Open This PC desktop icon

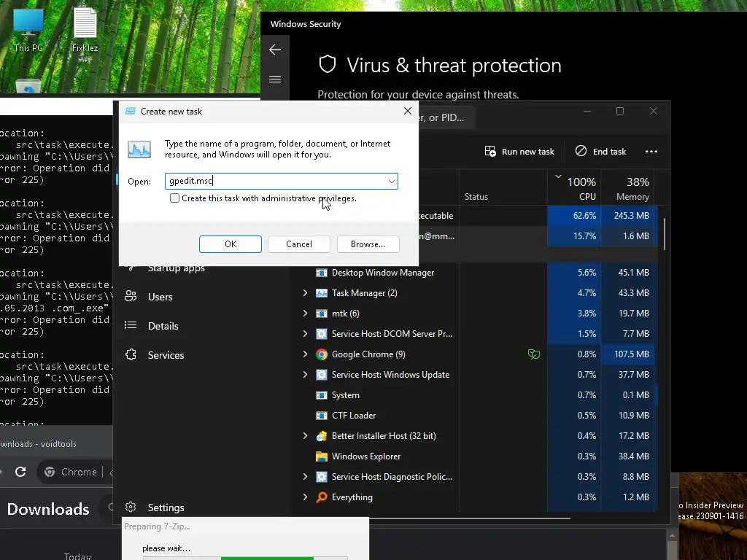click(x=28, y=29)
